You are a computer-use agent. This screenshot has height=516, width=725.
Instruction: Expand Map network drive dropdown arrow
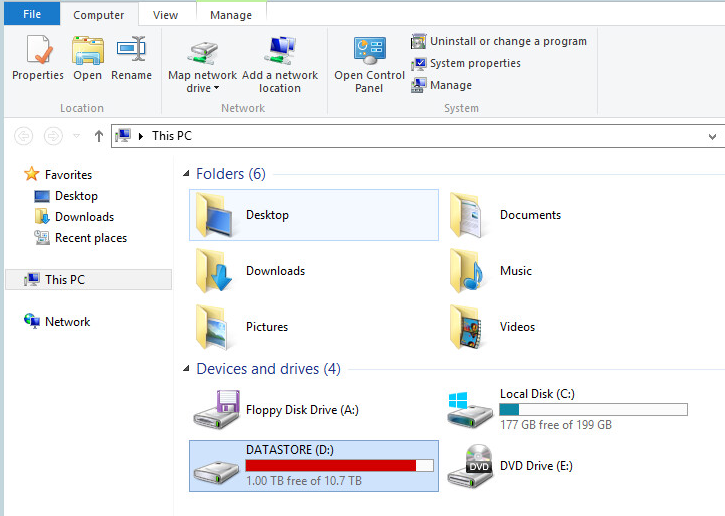(x=216, y=88)
